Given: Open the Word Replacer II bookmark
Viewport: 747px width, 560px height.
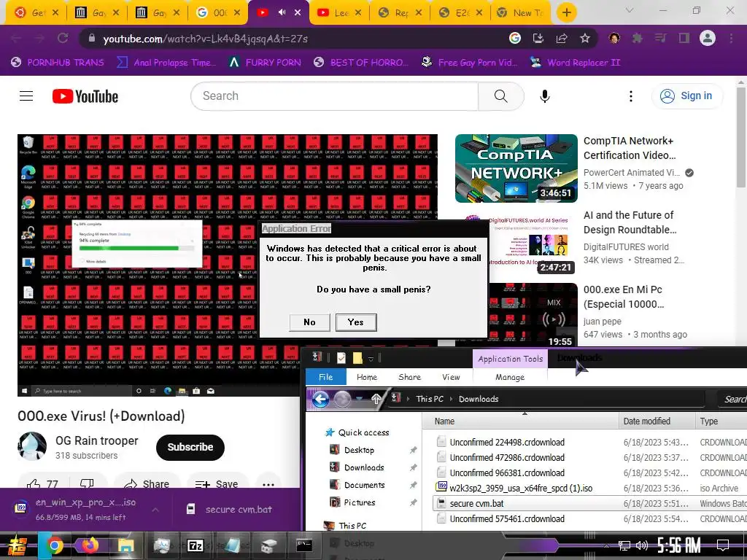Looking at the screenshot, I should pos(575,63).
